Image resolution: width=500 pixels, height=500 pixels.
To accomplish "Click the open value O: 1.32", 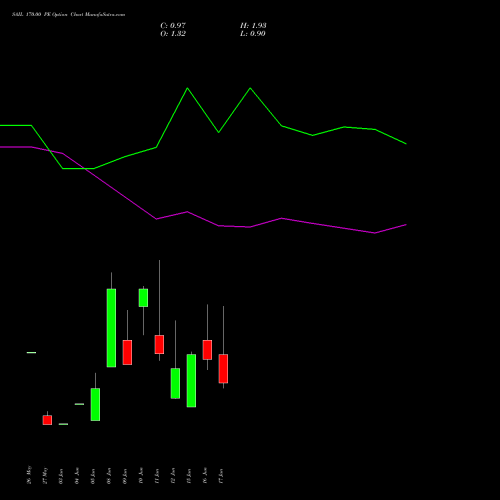I will coord(173,33).
